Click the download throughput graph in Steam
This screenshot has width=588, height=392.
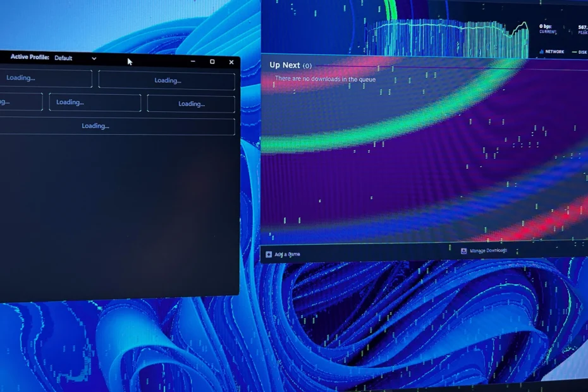pos(446,39)
